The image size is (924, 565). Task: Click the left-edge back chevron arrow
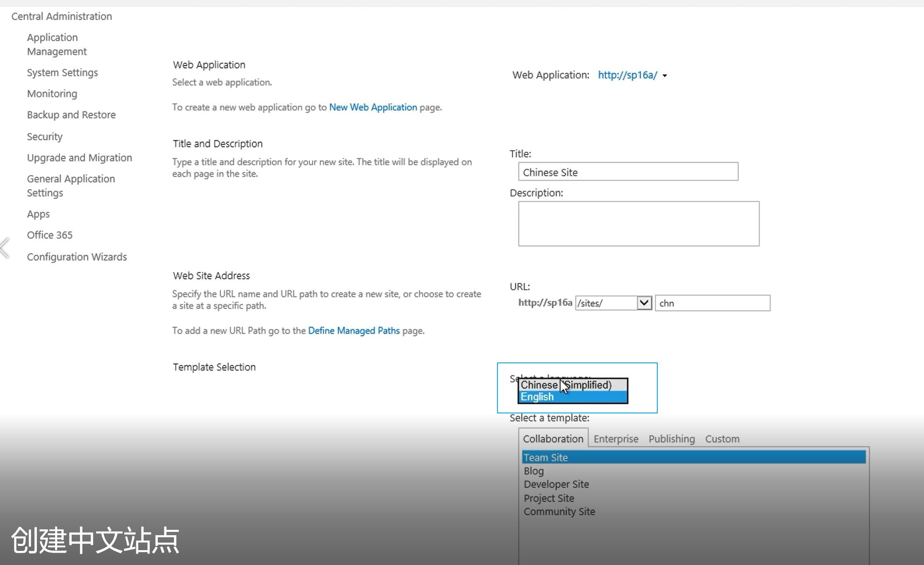5,248
